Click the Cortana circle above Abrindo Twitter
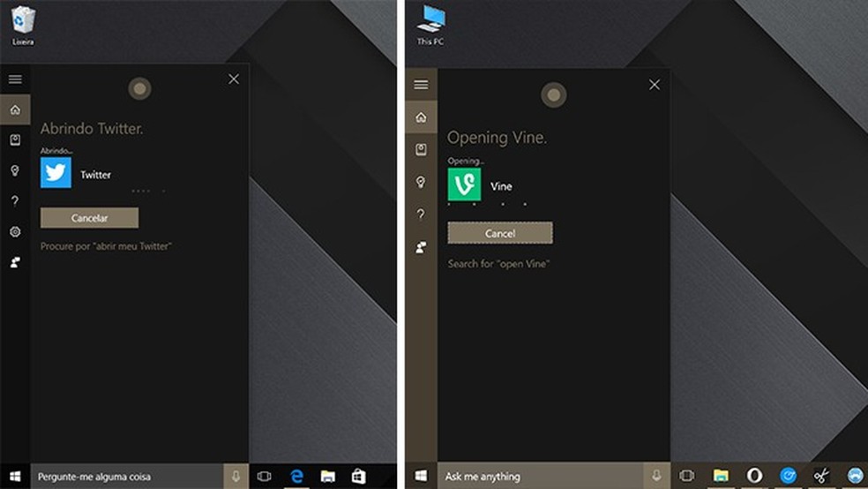Image resolution: width=868 pixels, height=489 pixels. tap(139, 88)
